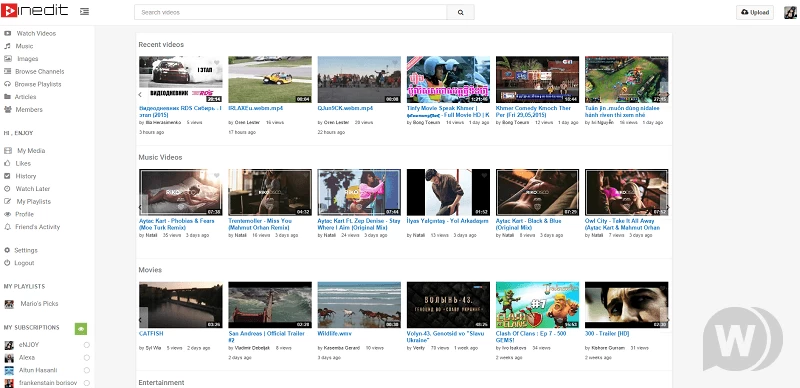Open the Vinedit logo home link
The height and width of the screenshot is (388, 800).
click(x=35, y=11)
